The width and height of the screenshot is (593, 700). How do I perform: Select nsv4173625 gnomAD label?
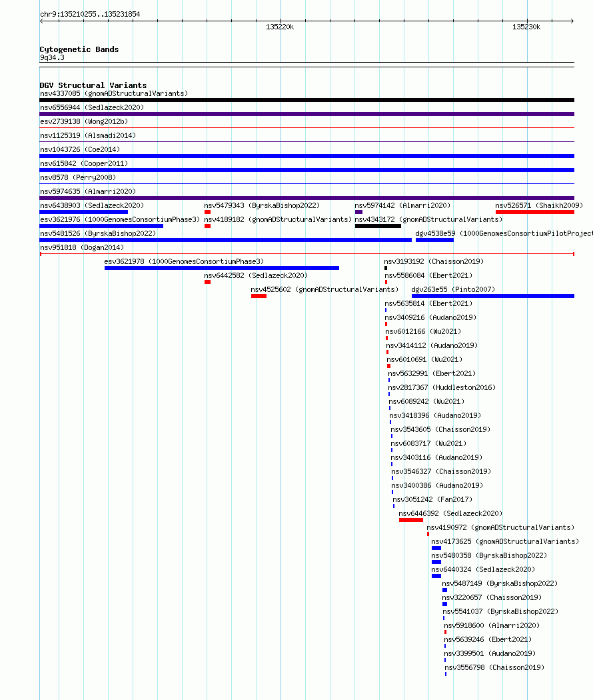pyautogui.click(x=505, y=541)
